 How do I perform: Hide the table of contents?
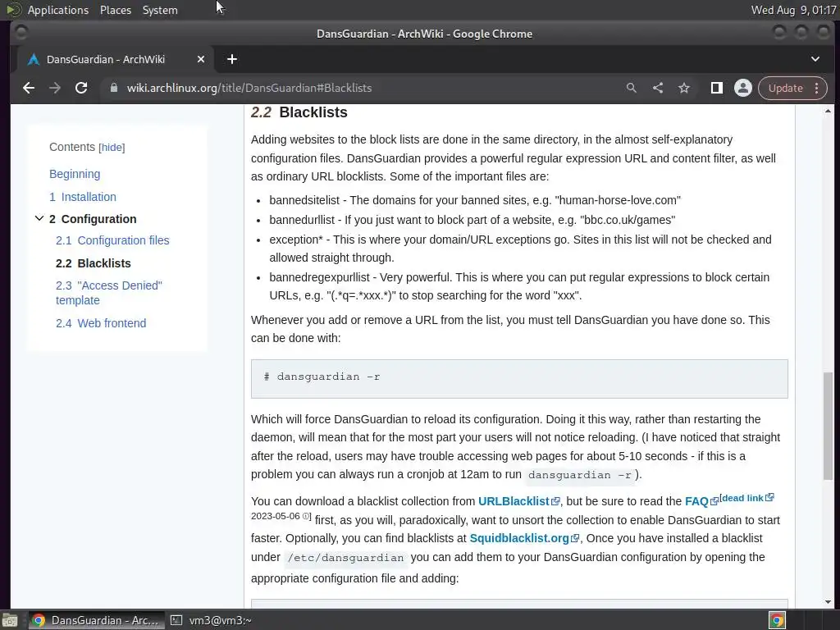coord(112,148)
